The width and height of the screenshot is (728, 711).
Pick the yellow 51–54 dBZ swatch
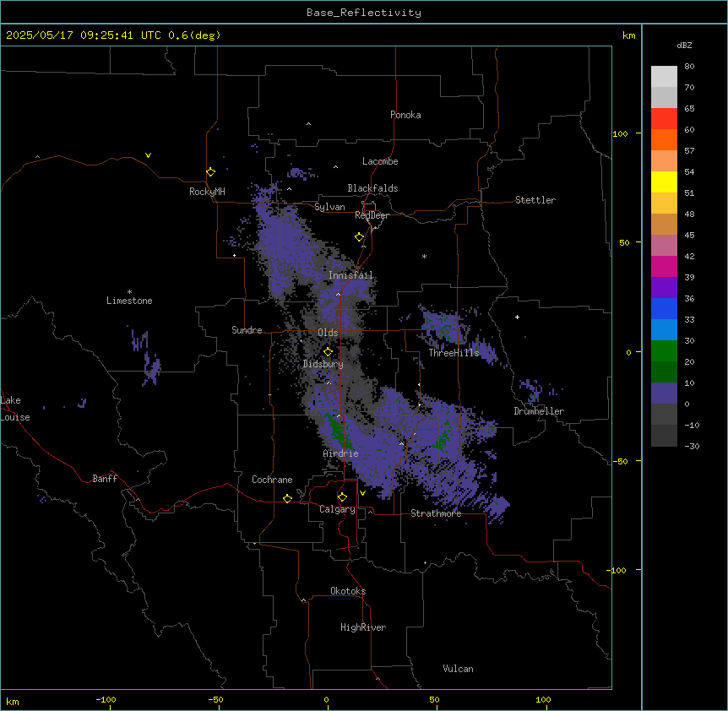coord(664,182)
